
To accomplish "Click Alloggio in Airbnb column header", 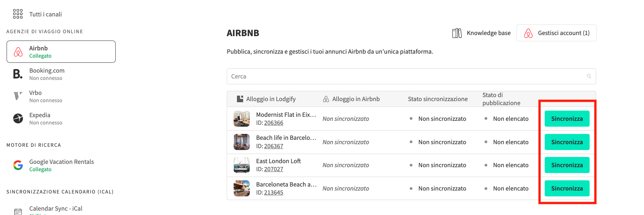I will coord(356,99).
